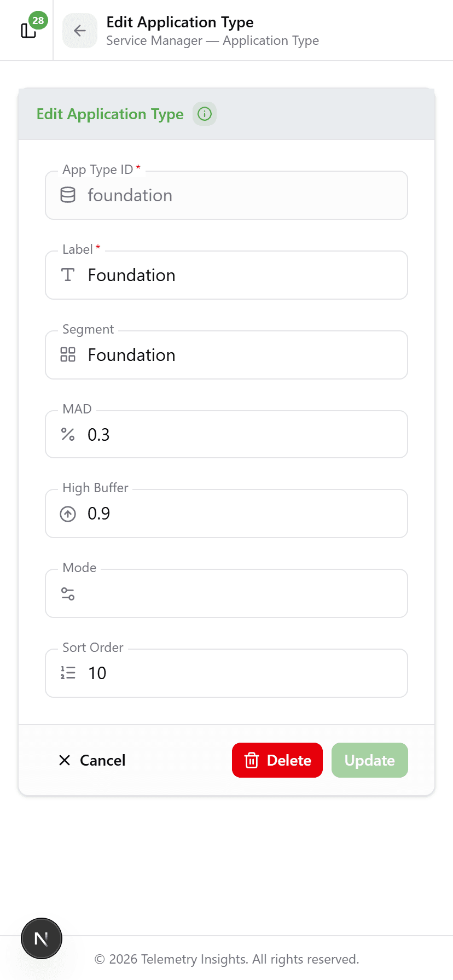
Task: Click the sliders icon in the Mode field
Action: (x=67, y=593)
